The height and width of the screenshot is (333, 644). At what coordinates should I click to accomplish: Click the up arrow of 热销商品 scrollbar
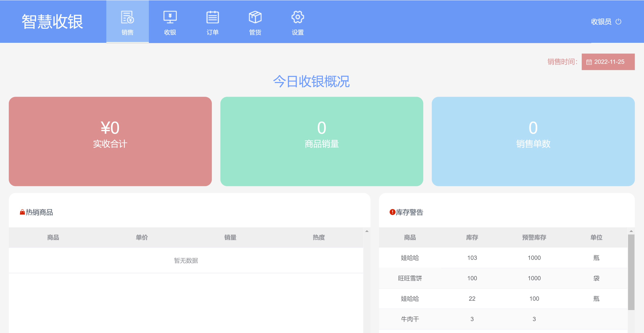coord(367,231)
